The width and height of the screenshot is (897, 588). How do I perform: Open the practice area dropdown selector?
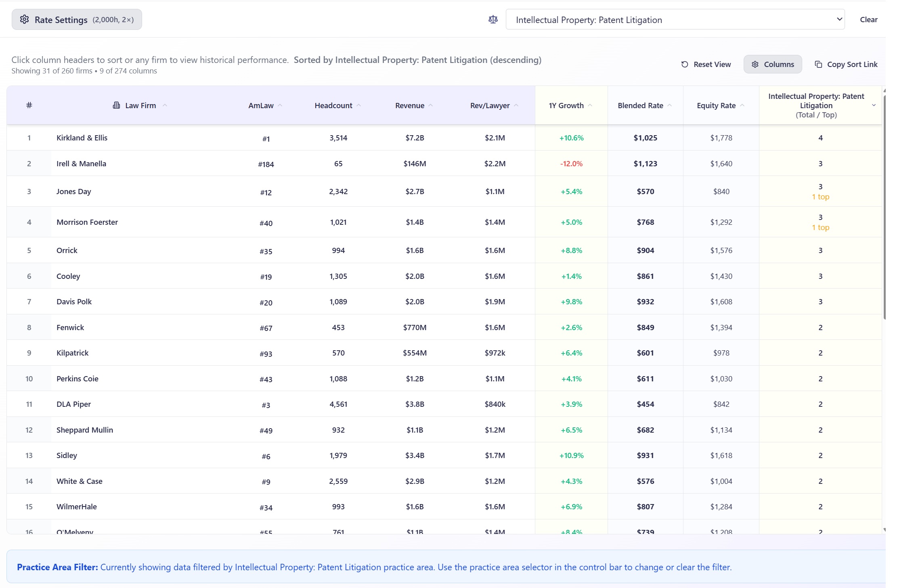pyautogui.click(x=675, y=19)
